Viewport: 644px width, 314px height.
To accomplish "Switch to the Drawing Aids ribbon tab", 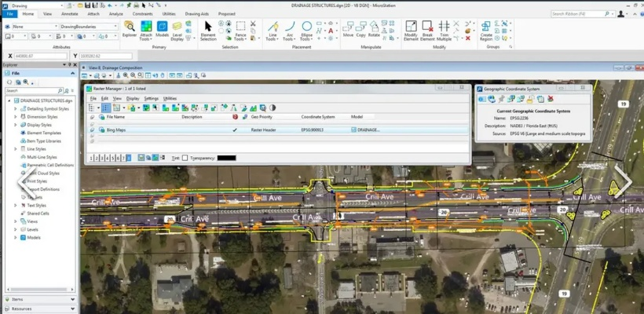I will [198, 13].
